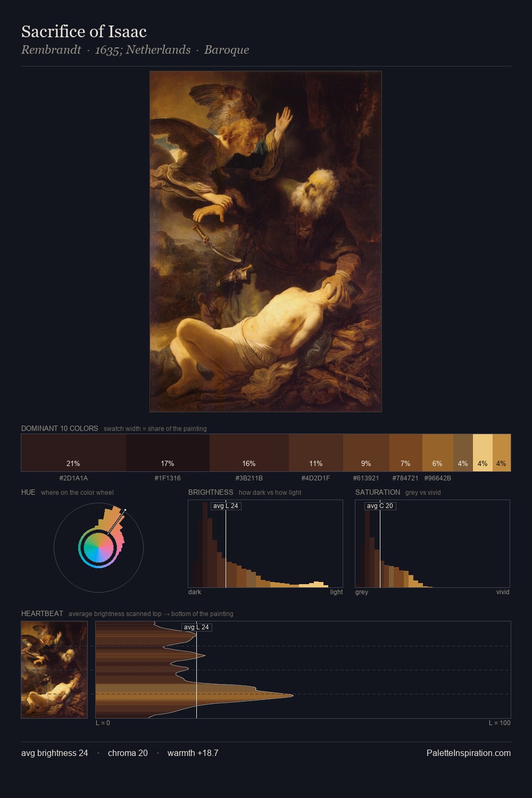Image resolution: width=532 pixels, height=798 pixels.
Task: Click the #613921 hex label
Action: pos(366,478)
